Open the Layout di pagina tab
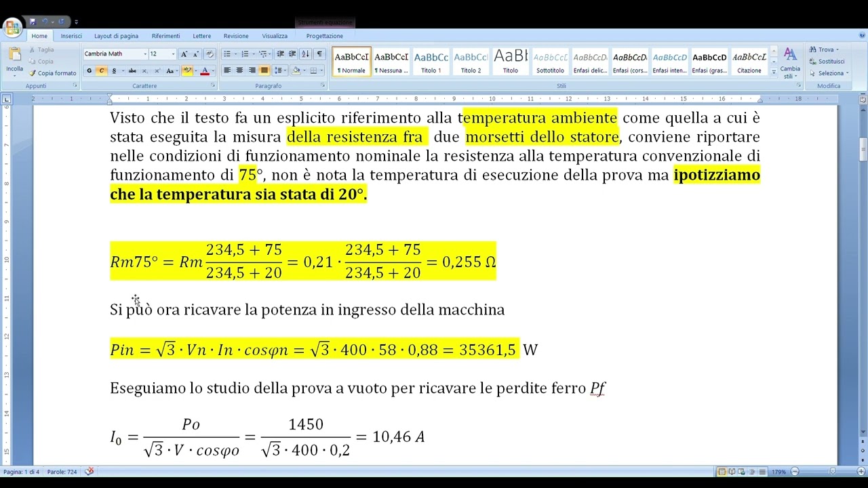 (x=116, y=36)
